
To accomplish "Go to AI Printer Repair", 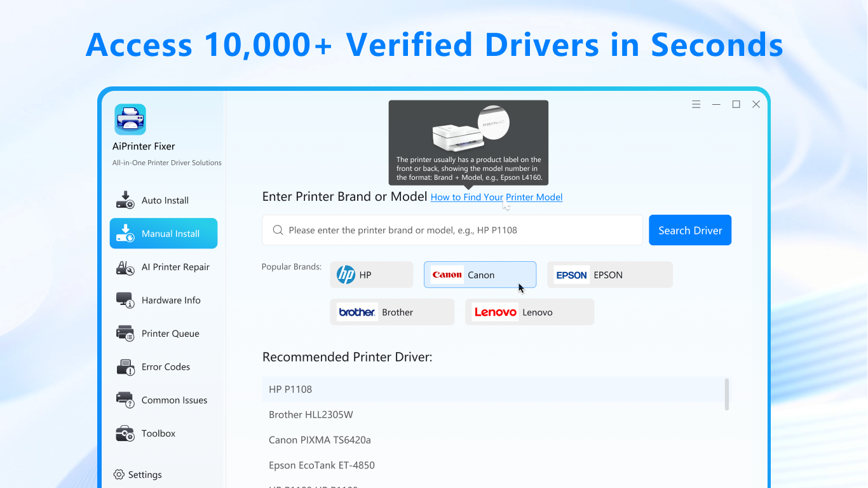I will [163, 267].
